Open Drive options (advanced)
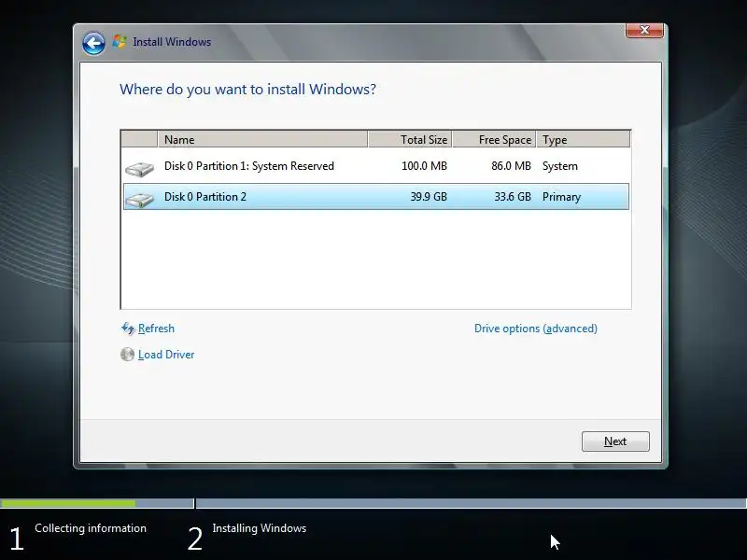 [535, 329]
